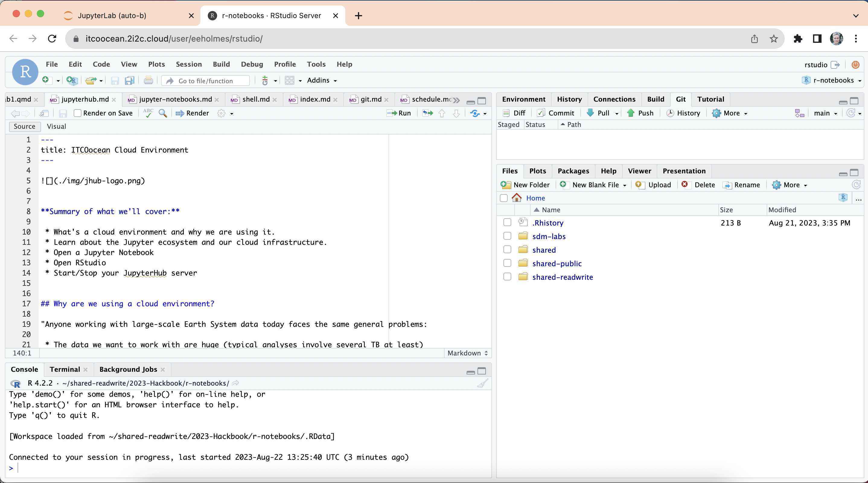Image resolution: width=868 pixels, height=483 pixels.
Task: Open the Pull options dropdown arrow
Action: coord(617,113)
